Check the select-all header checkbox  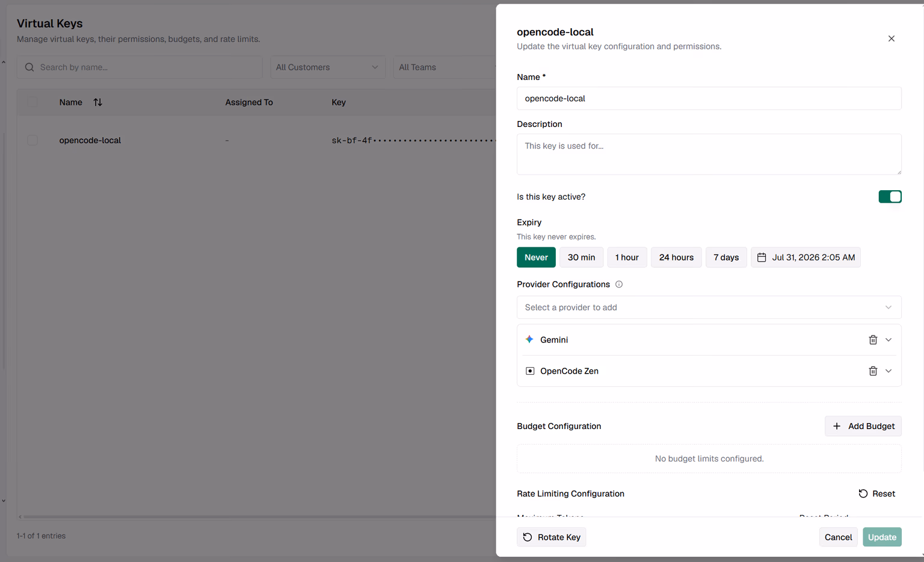[32, 102]
